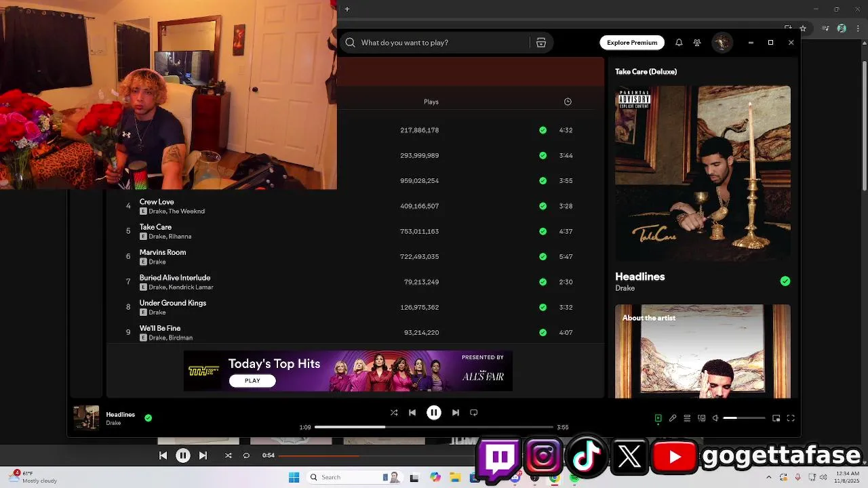Screen dimensions: 868x488
Task: Pause the background media player
Action: (x=183, y=455)
